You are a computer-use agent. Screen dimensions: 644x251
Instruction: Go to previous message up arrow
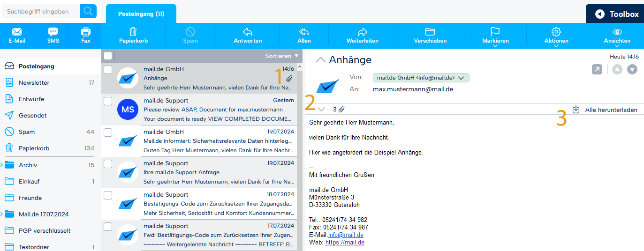(617, 69)
